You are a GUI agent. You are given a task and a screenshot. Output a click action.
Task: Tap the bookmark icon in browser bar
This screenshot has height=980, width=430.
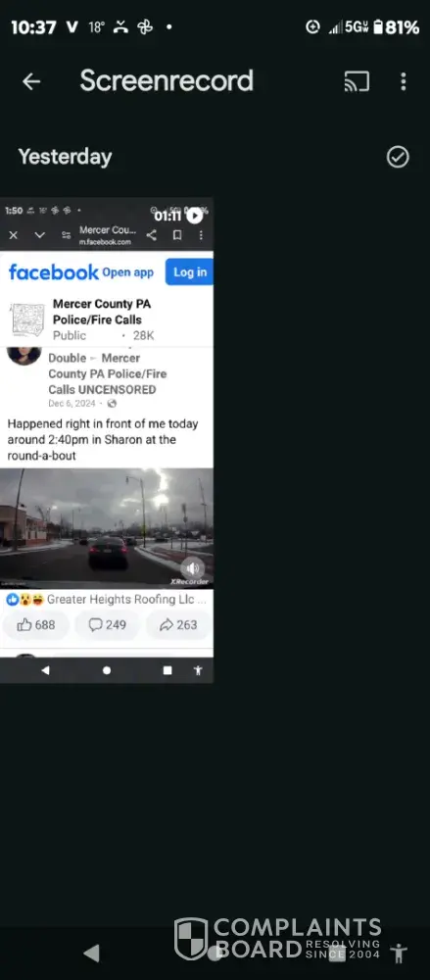point(177,235)
